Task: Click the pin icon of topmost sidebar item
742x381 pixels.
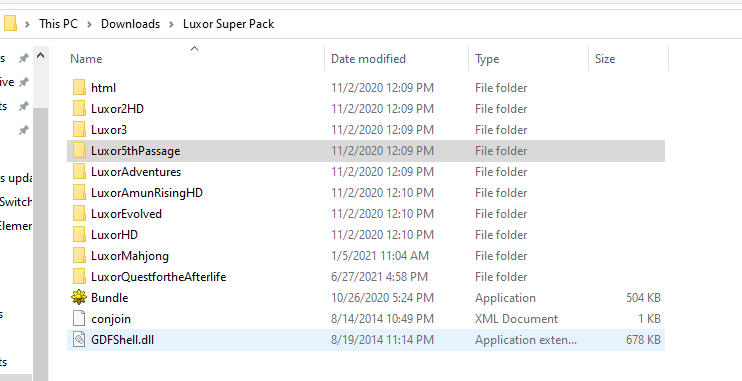Action: point(23,58)
